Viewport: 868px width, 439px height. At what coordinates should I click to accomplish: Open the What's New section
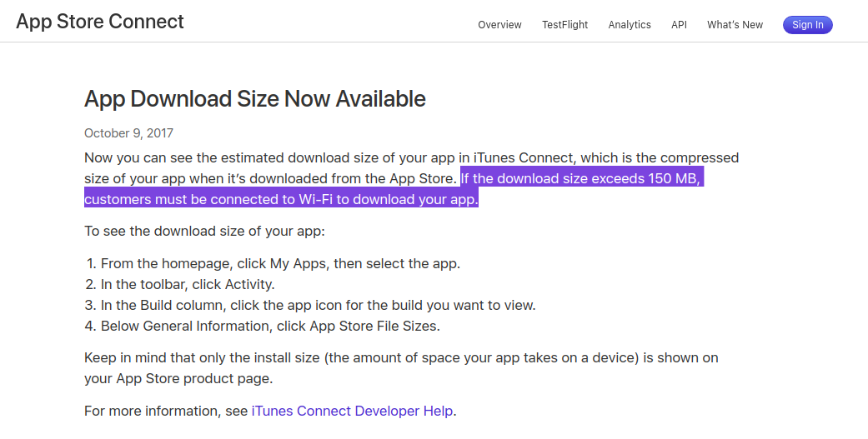click(735, 25)
